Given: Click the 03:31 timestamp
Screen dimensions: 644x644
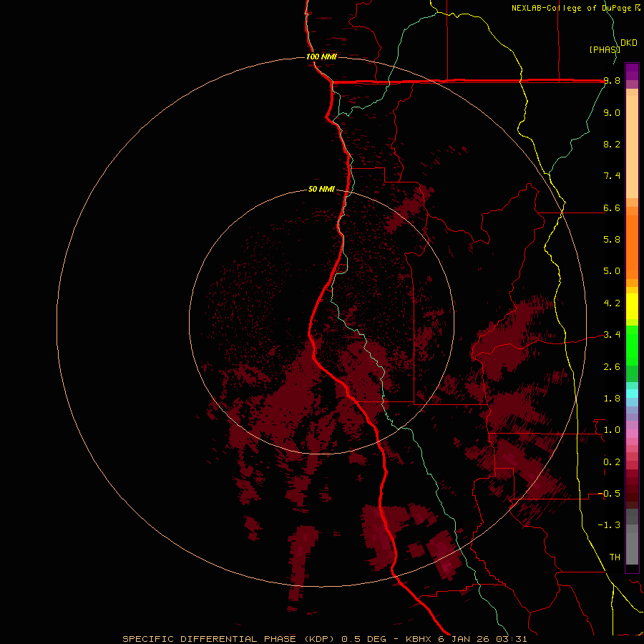Looking at the screenshot, I should tap(512, 639).
